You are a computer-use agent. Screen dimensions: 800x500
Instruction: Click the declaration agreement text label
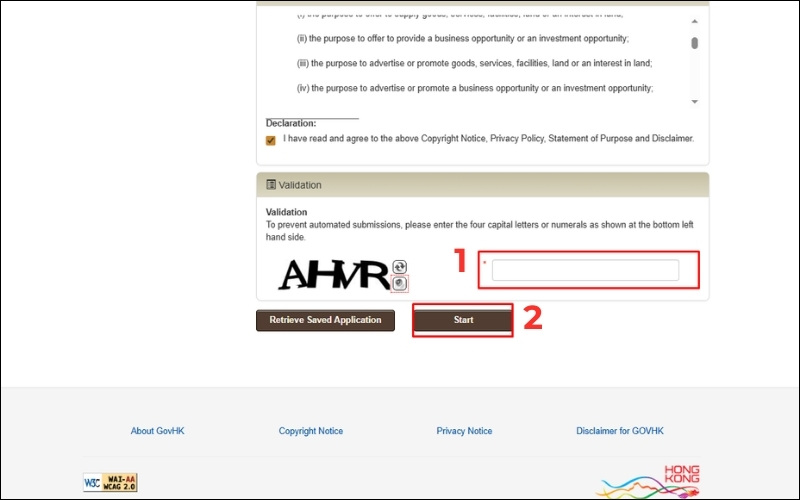click(x=488, y=139)
